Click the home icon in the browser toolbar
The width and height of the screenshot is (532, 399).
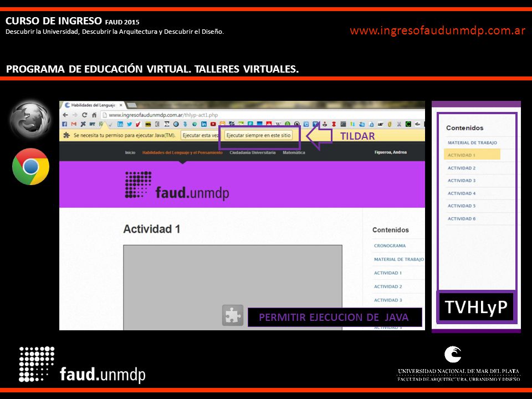click(x=94, y=115)
